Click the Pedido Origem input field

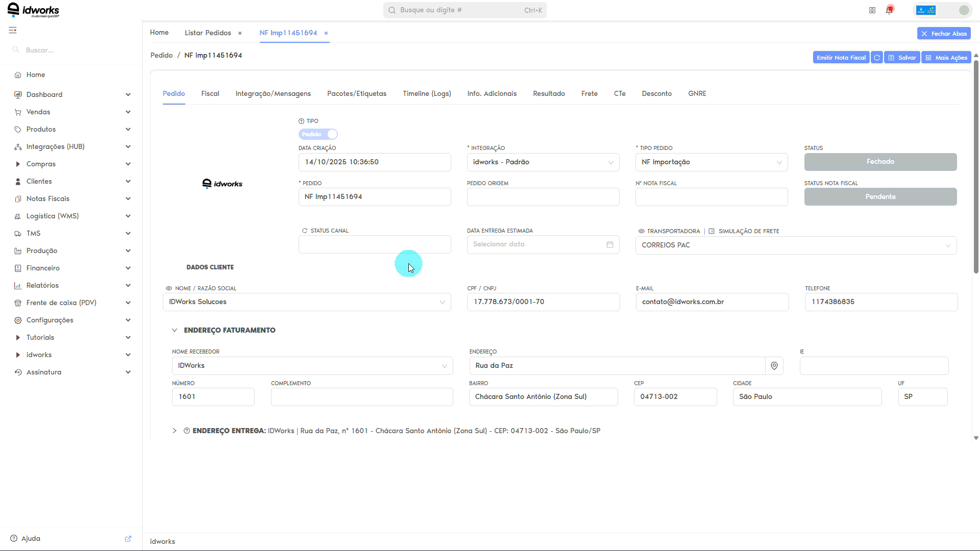pyautogui.click(x=543, y=197)
